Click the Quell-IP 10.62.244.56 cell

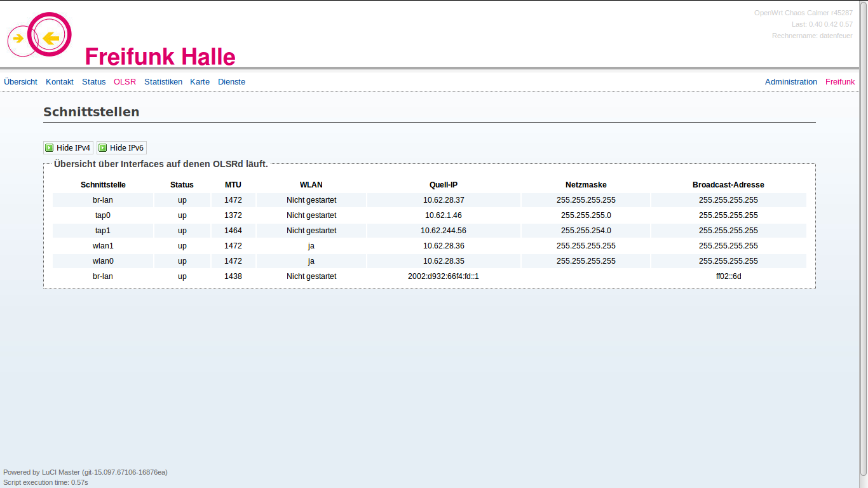tap(443, 231)
